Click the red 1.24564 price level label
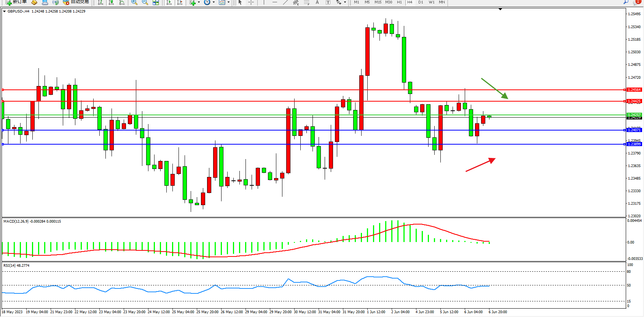 (634, 90)
